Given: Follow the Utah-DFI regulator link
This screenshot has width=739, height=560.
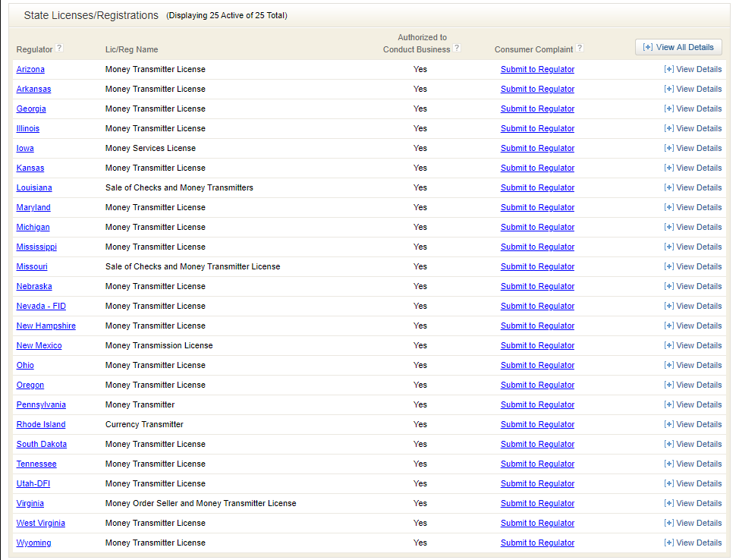Looking at the screenshot, I should pyautogui.click(x=33, y=483).
